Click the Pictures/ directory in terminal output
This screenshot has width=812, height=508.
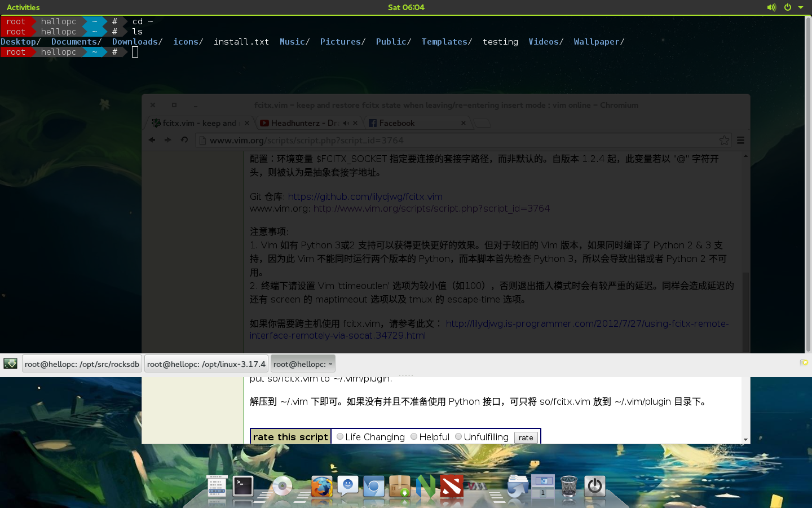point(342,42)
